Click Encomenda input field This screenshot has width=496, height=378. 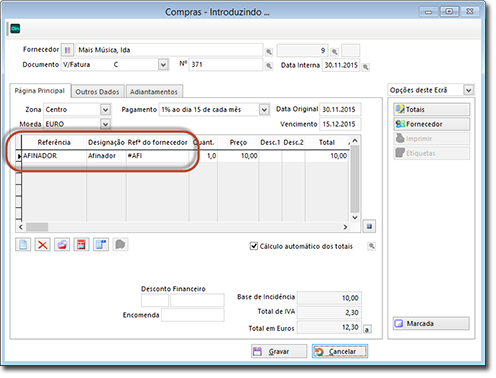[x=193, y=315]
